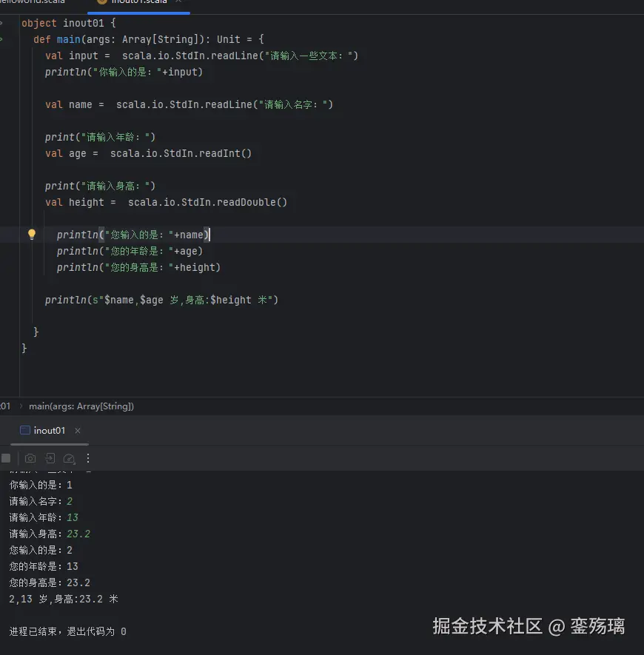This screenshot has width=644, height=655.
Task: Click console line '你输入的是：1'
Action: (x=41, y=485)
